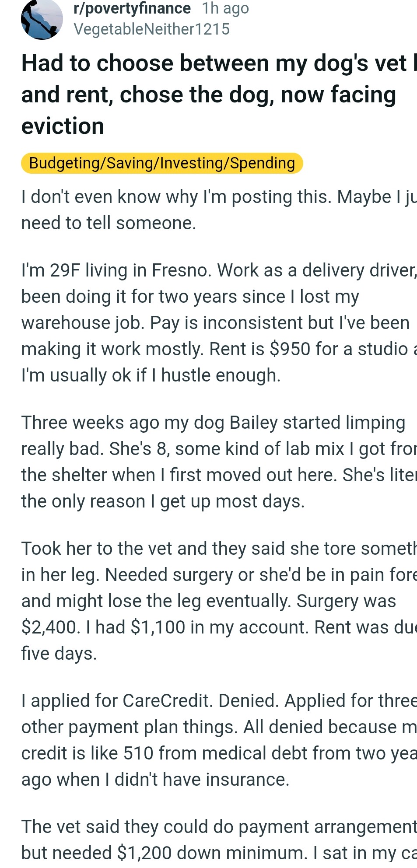Click the paragraph starting "The vet said"
Image resolution: width=417 pixels, height=868 pixels.
[210, 840]
